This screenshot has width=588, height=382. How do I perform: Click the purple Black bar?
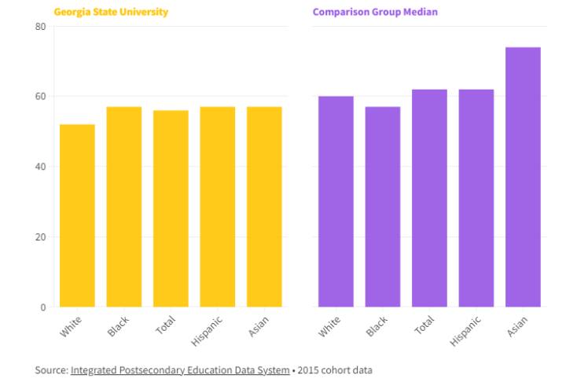pyautogui.click(x=383, y=207)
